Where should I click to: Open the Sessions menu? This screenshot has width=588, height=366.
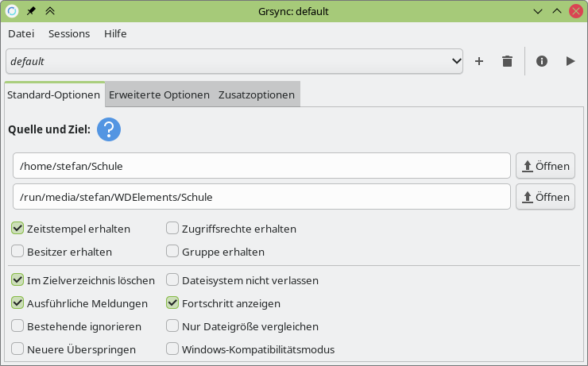click(x=69, y=33)
